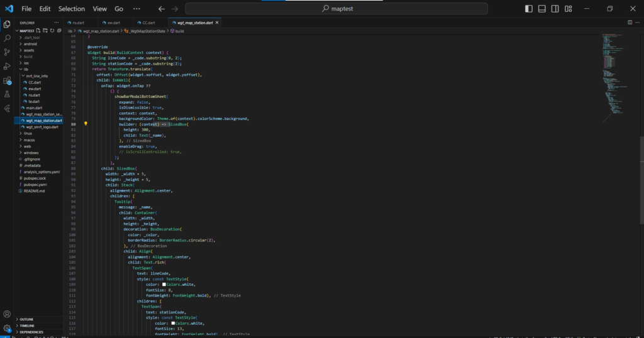Open the Extensions view
The image size is (644, 338).
click(8, 80)
